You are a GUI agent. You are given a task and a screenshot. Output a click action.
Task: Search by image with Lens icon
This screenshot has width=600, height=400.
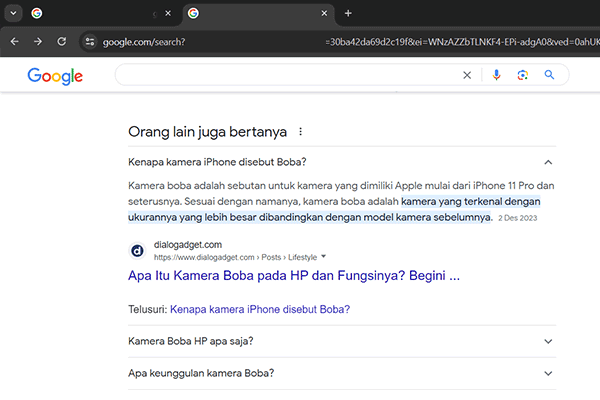[523, 75]
